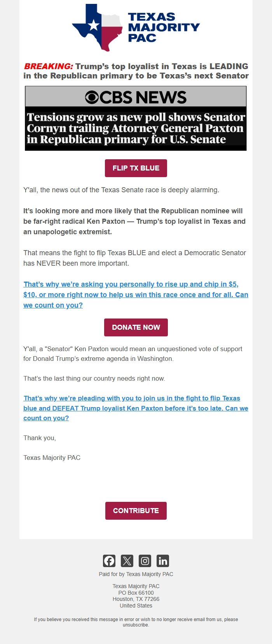Click the 'Paid for by Texas Majority PAC' text

(136, 574)
